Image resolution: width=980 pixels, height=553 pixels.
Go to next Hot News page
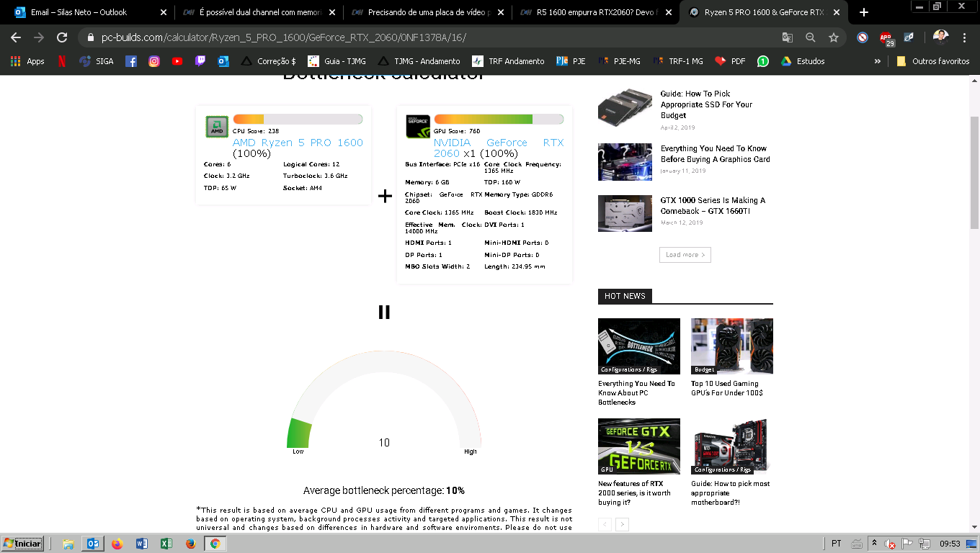click(623, 524)
